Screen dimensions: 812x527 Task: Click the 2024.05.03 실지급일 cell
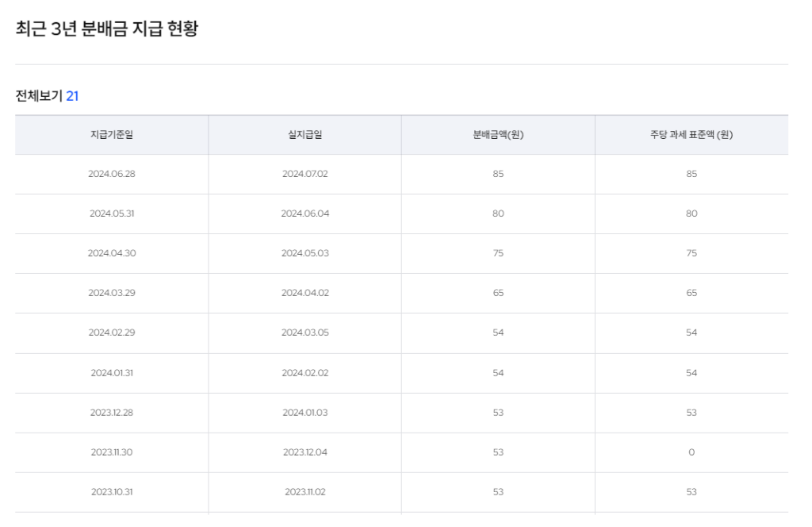[x=304, y=253]
